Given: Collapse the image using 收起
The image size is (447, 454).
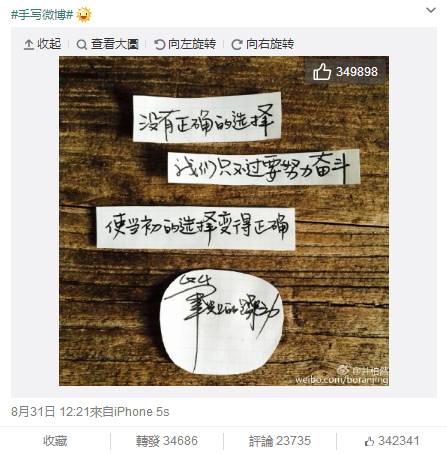Looking at the screenshot, I should coord(43,44).
